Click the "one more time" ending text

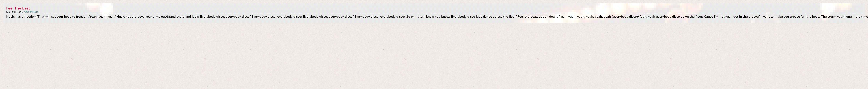coord(857,17)
